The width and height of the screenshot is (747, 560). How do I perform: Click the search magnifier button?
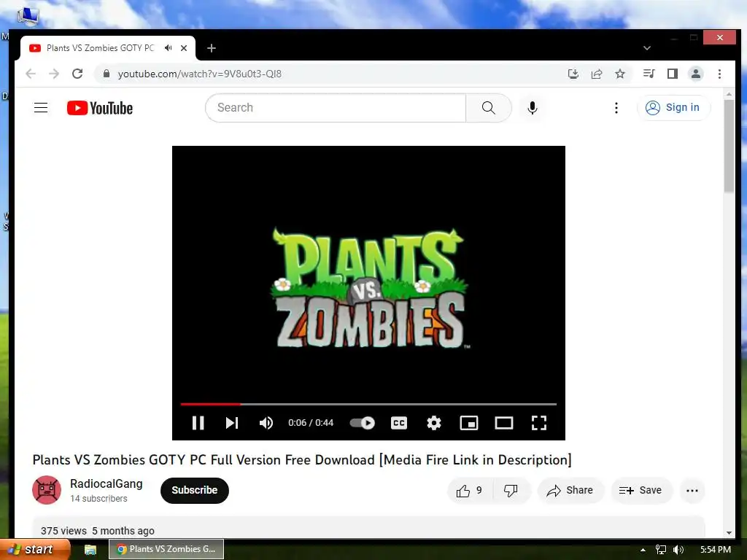pyautogui.click(x=488, y=108)
